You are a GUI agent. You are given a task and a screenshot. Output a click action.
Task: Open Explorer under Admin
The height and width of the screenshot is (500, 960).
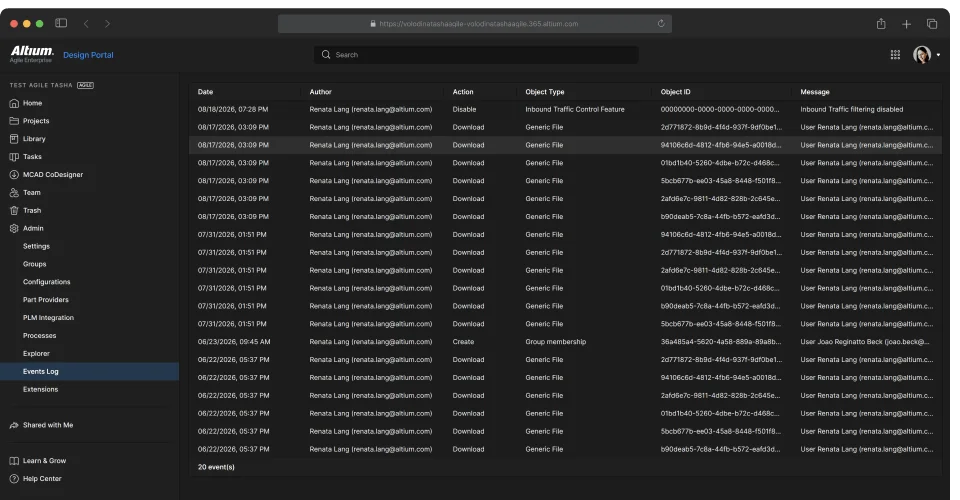click(x=36, y=354)
